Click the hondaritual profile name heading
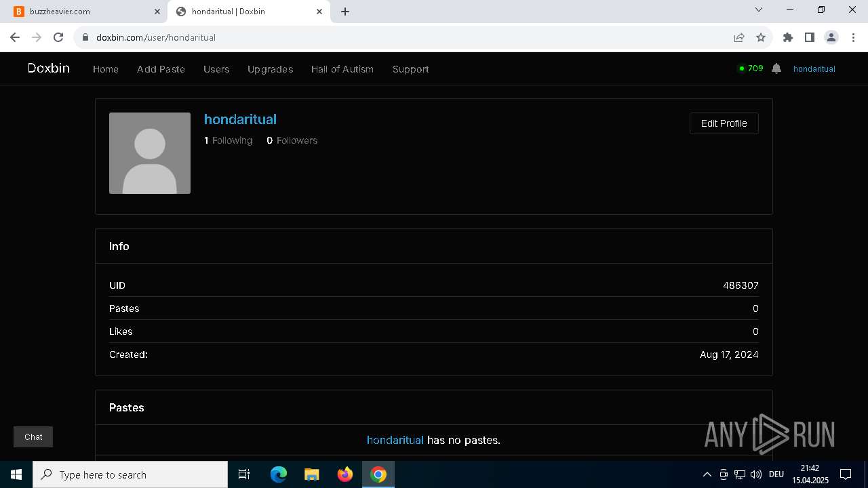 point(240,119)
